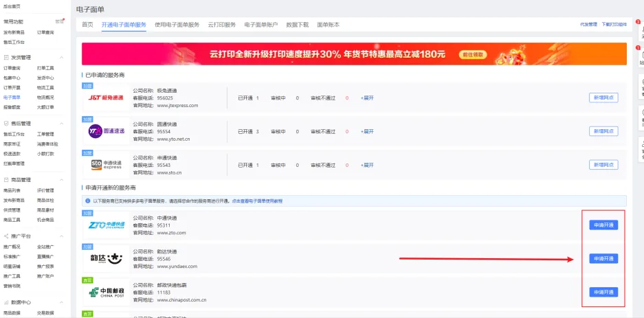The image size is (644, 318).
Task: Open 评价管理 in the sidebar
Action: (x=45, y=190)
